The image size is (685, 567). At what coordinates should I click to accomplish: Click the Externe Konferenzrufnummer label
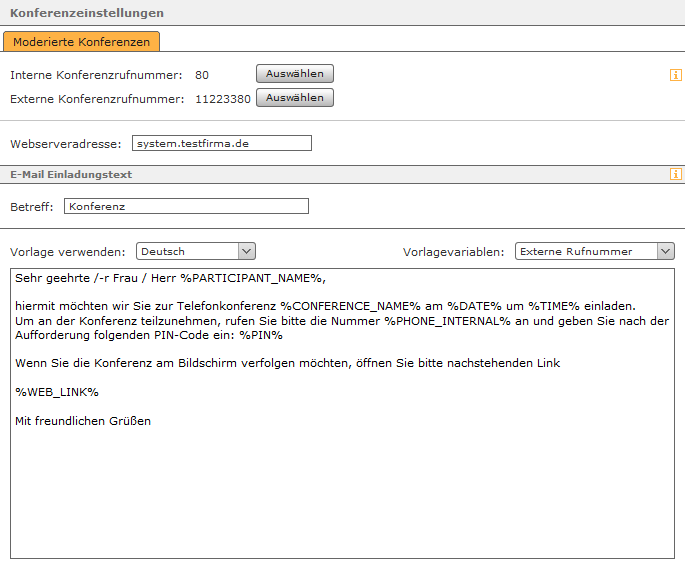(x=97, y=99)
